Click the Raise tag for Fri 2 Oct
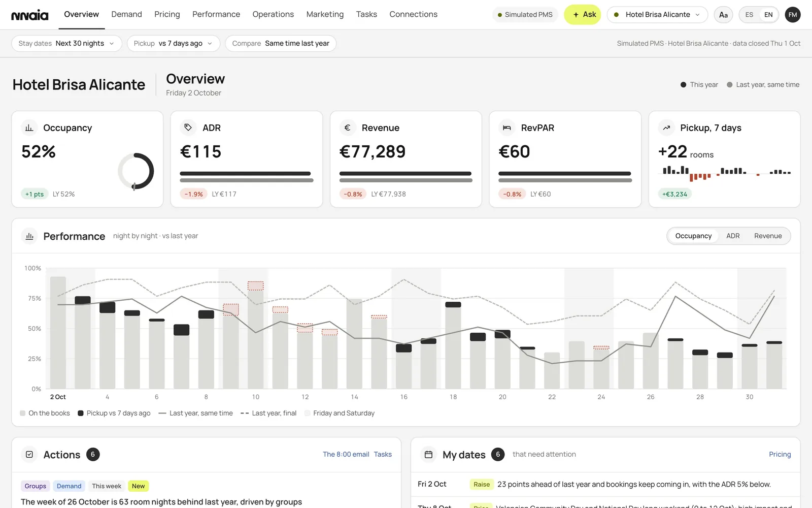812x508 pixels. [x=482, y=484]
